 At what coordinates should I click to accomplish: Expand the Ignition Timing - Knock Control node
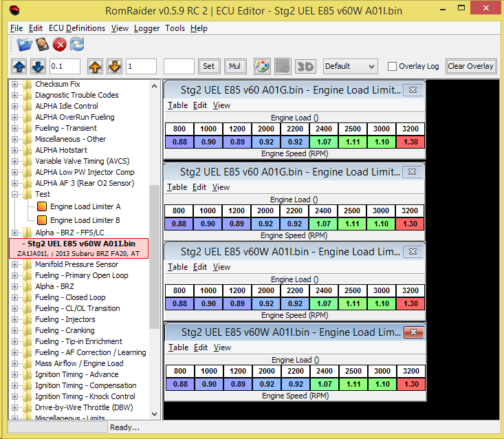[15, 396]
